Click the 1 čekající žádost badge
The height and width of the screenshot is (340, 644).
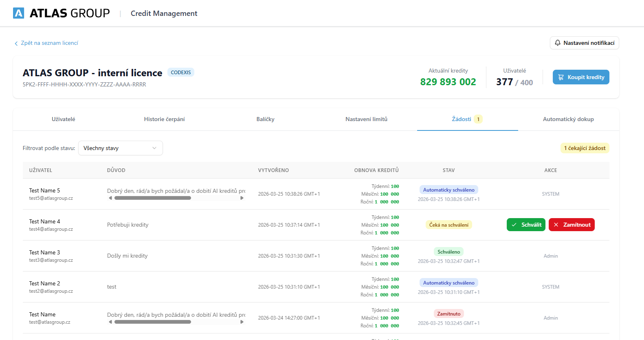(585, 148)
